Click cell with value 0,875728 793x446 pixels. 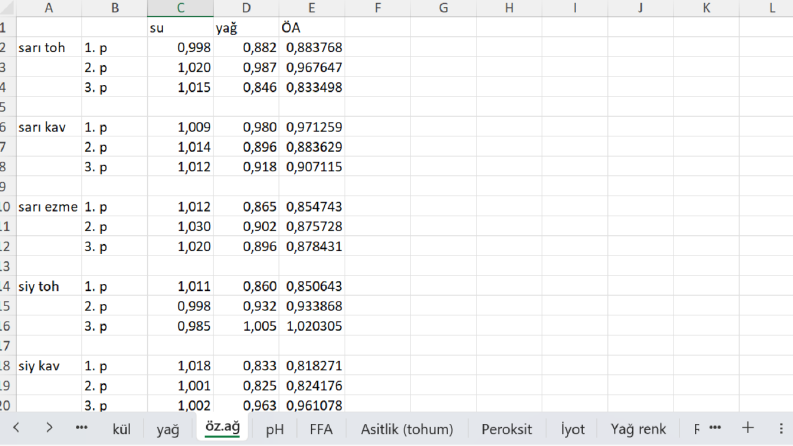(312, 227)
